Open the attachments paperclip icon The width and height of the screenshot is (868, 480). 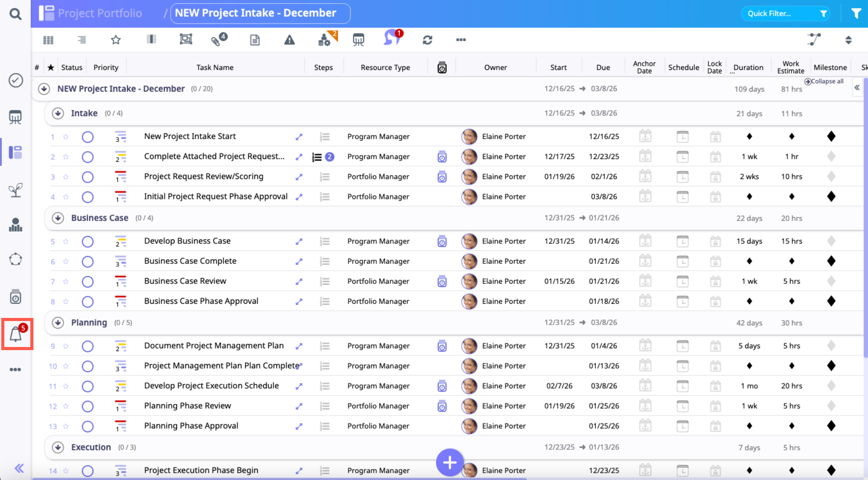[x=217, y=41]
